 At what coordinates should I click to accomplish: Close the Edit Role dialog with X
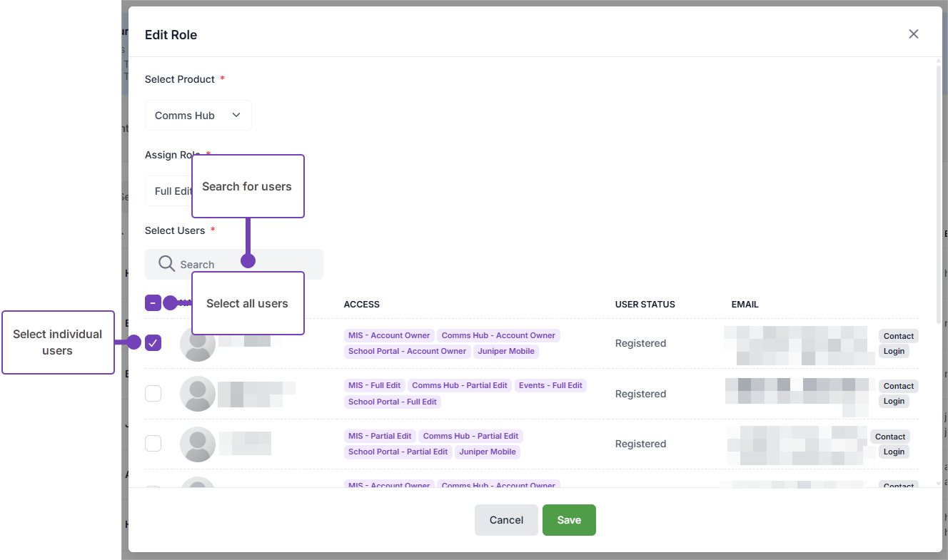(x=913, y=34)
